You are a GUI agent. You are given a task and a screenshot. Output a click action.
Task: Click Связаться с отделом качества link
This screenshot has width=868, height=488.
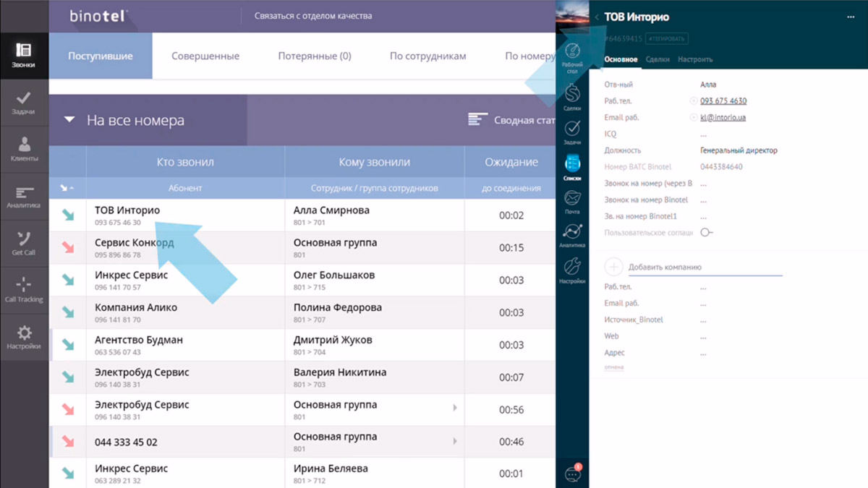click(313, 16)
